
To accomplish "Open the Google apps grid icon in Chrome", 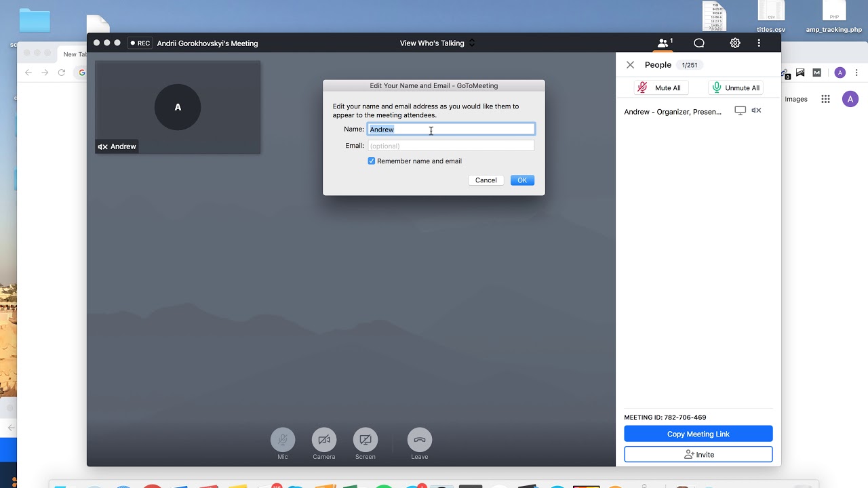I will tap(825, 99).
